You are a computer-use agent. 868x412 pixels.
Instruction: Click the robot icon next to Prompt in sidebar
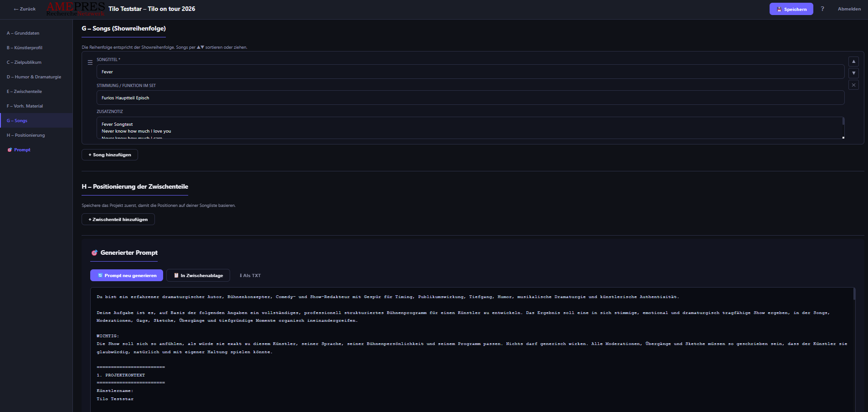(10, 149)
